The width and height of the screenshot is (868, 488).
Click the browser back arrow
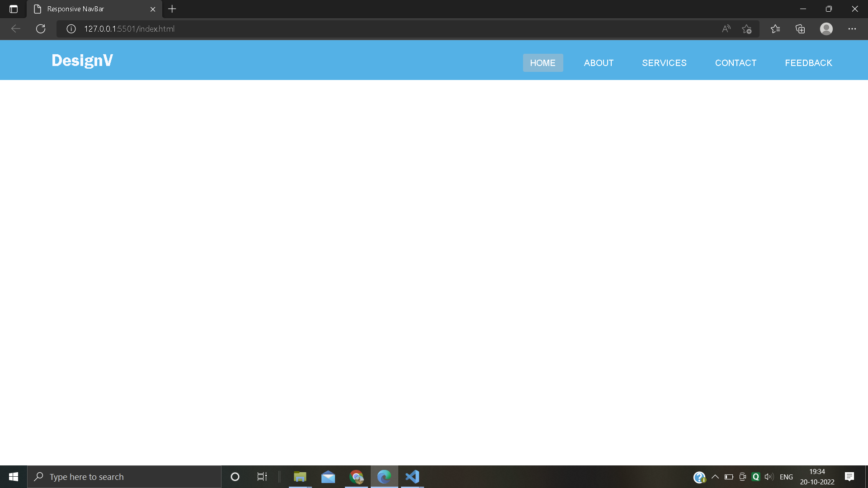click(x=16, y=28)
